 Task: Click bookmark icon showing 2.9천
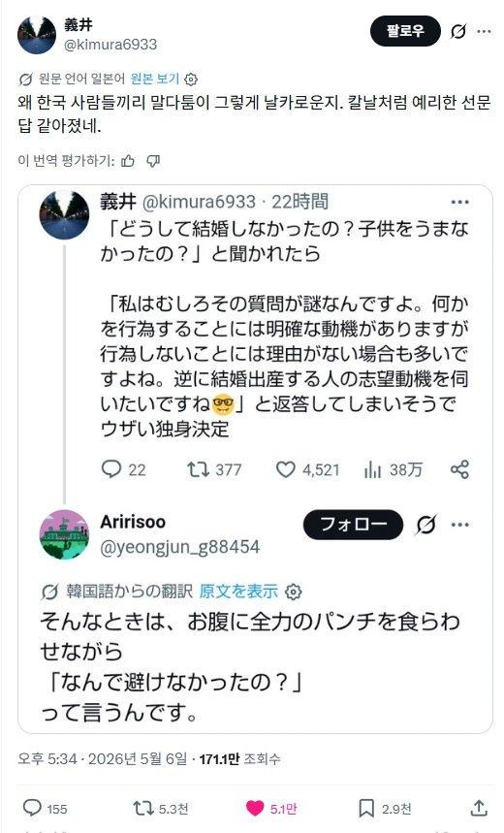tap(366, 809)
